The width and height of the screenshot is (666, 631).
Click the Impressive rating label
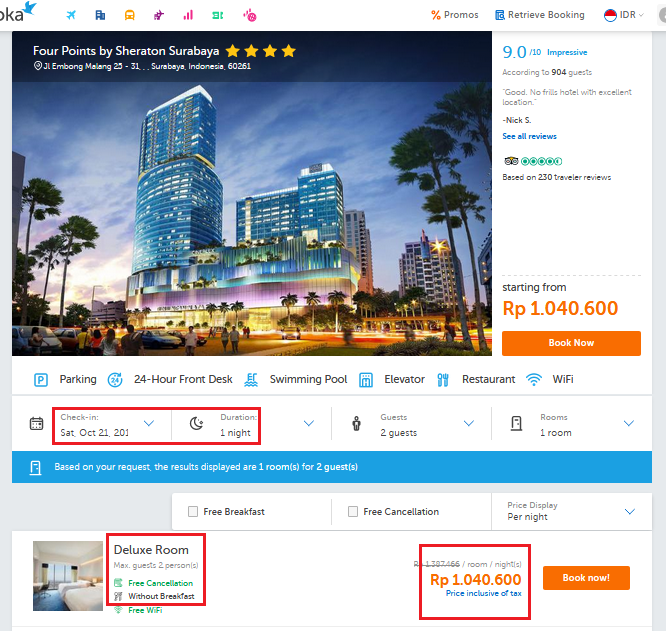567,52
